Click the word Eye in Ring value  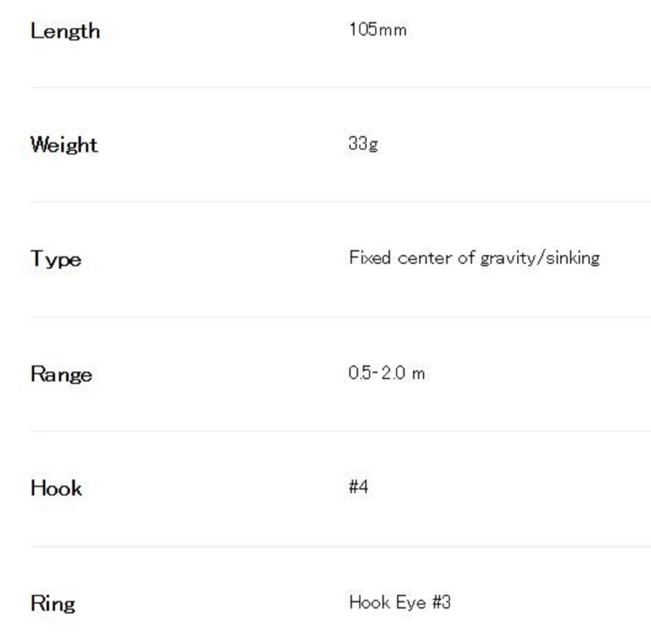[x=411, y=602]
